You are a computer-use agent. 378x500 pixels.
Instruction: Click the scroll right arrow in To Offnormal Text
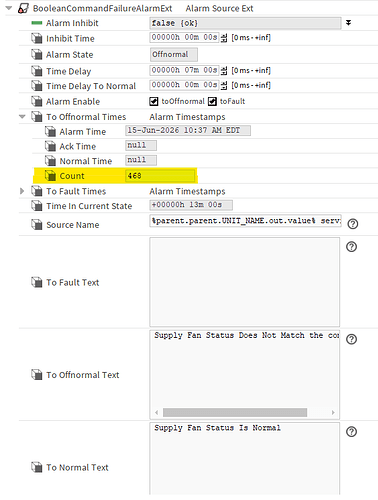coord(333,412)
